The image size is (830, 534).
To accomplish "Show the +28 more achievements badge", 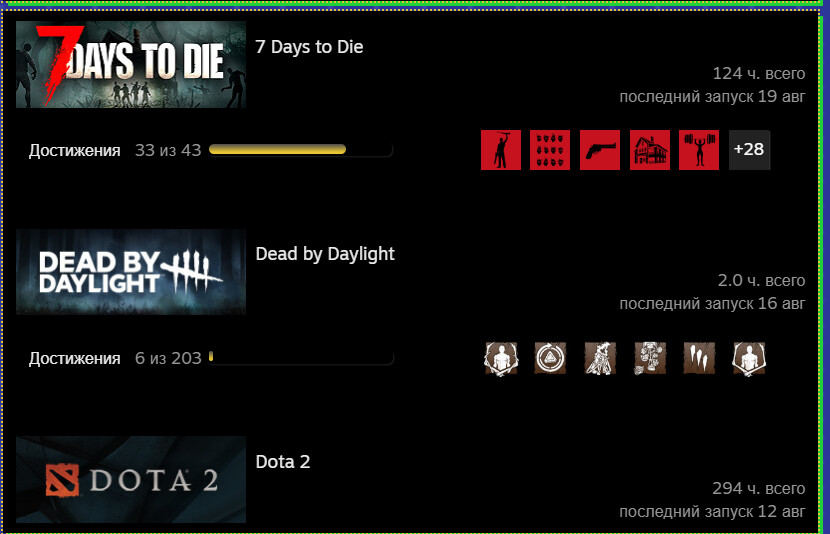I will tap(749, 150).
